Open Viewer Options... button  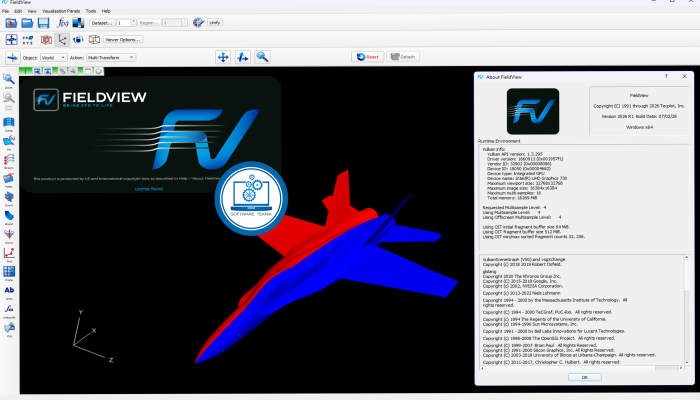tap(123, 40)
